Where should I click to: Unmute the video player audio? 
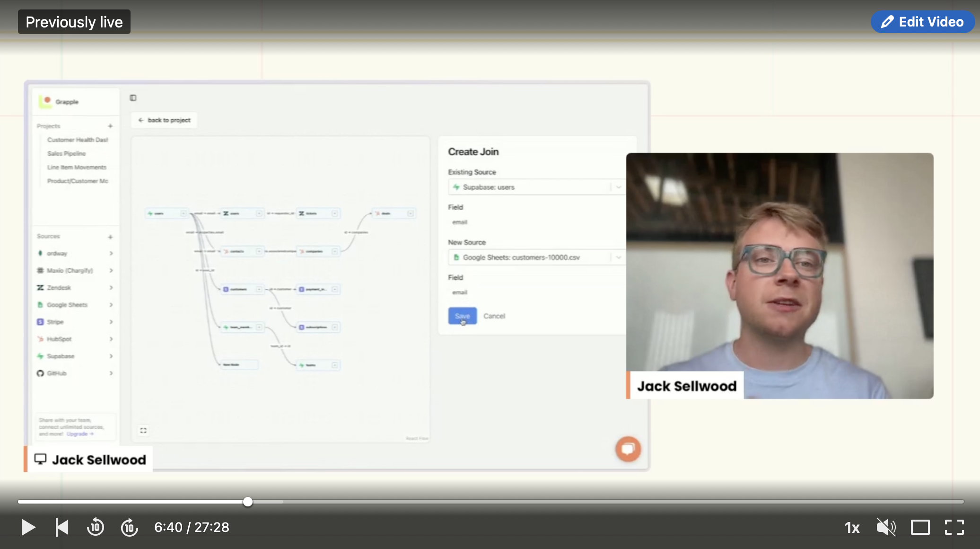(x=885, y=527)
